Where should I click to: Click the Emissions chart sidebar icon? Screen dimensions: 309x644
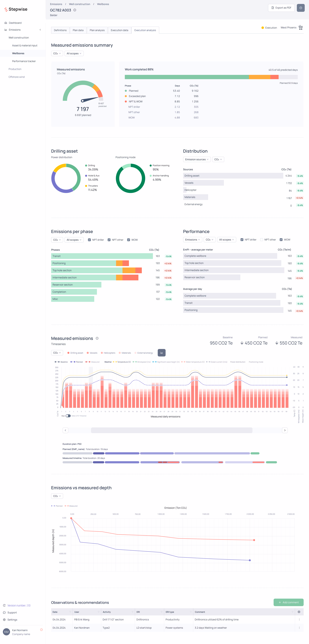[x=6, y=30]
